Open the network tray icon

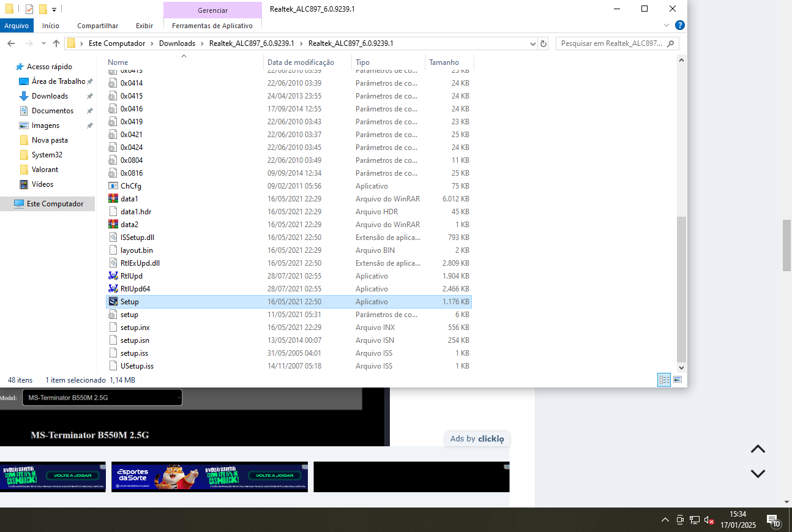coord(695,520)
